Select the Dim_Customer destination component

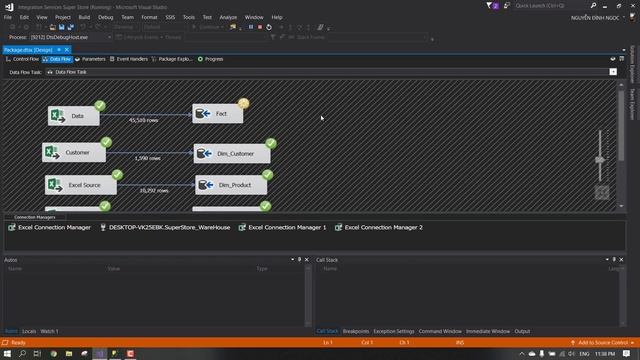tap(232, 153)
